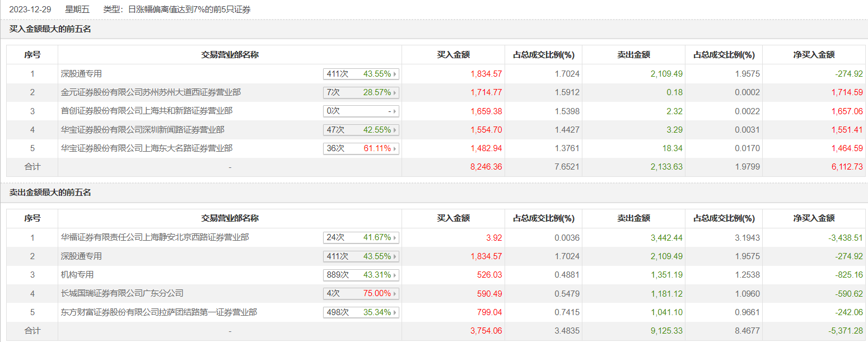Expand the 7次 28.57% stats box for 金元证券
This screenshot has width=868, height=342.
pyautogui.click(x=361, y=92)
